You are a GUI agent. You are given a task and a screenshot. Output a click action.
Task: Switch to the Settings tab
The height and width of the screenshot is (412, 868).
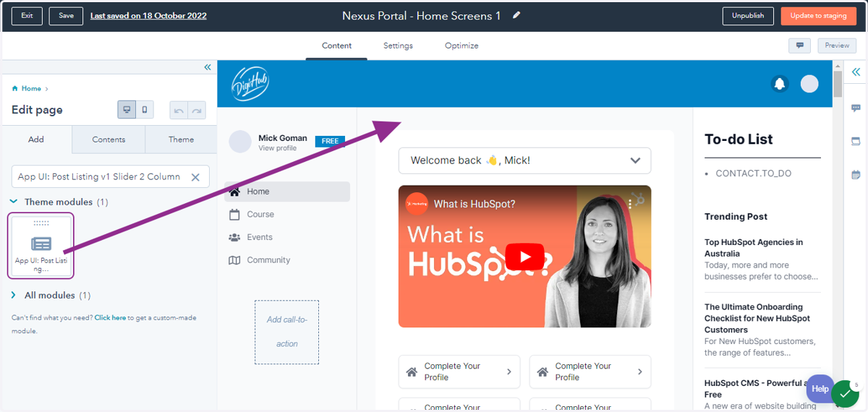click(x=398, y=46)
